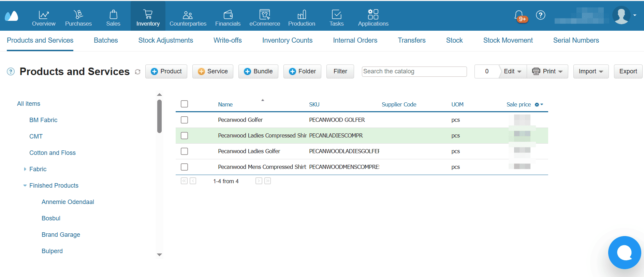Open the Tasks section
This screenshot has width=644, height=277.
coord(336,18)
